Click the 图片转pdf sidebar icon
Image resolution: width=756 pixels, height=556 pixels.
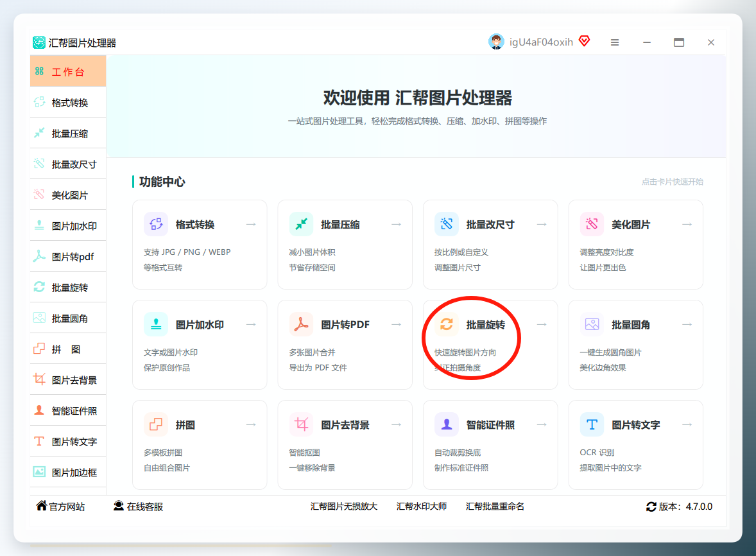[39, 256]
